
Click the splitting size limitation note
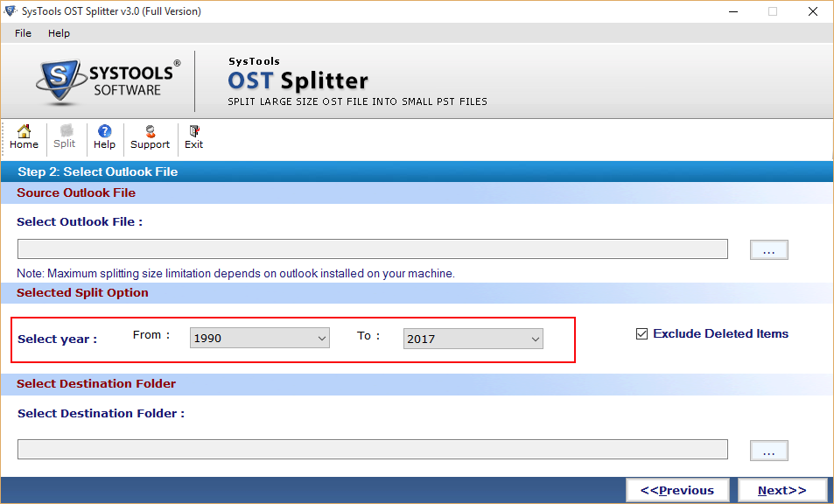[235, 273]
